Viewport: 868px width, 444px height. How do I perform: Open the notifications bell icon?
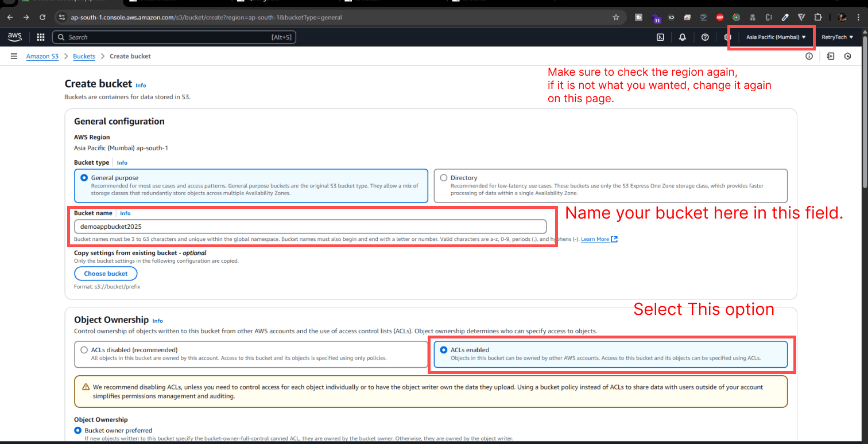click(683, 37)
